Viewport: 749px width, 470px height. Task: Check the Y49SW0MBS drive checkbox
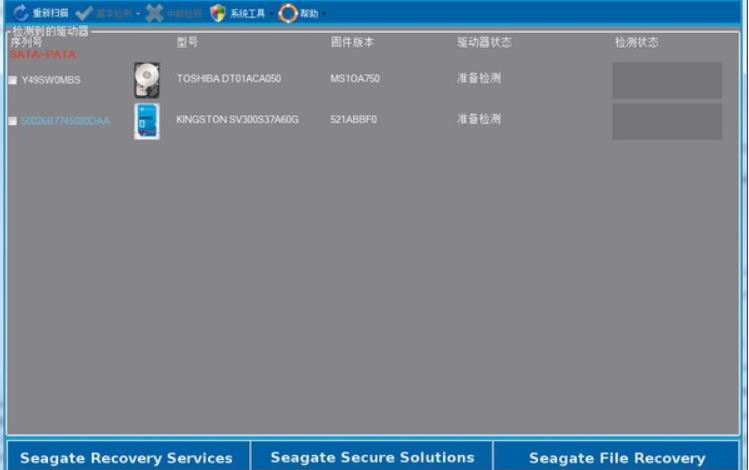[x=13, y=80]
